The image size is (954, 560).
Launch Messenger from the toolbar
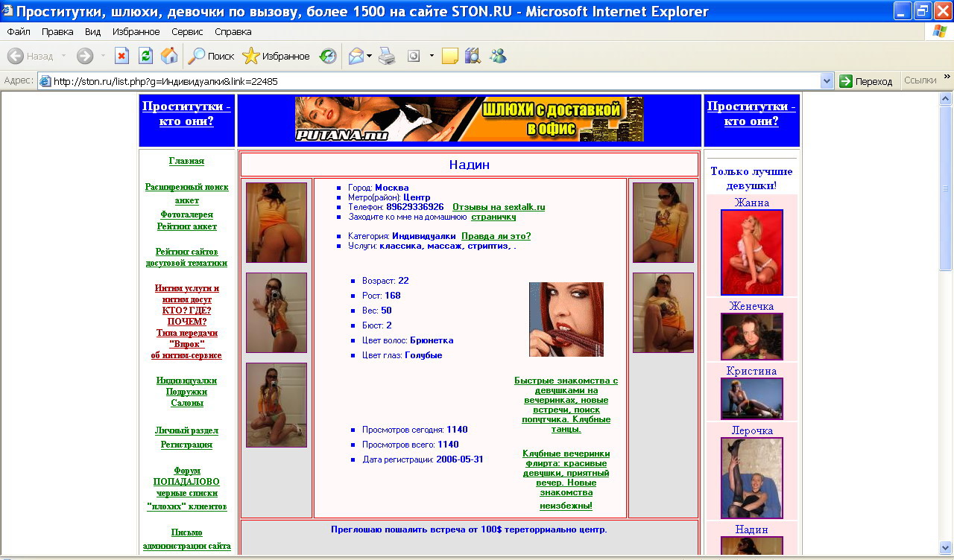tap(497, 56)
